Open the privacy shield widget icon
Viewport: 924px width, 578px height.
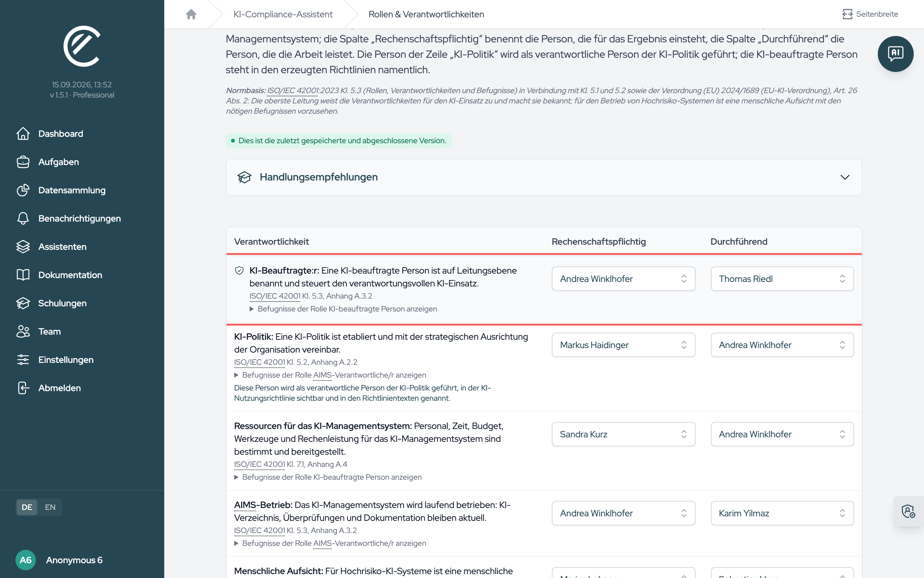click(908, 512)
